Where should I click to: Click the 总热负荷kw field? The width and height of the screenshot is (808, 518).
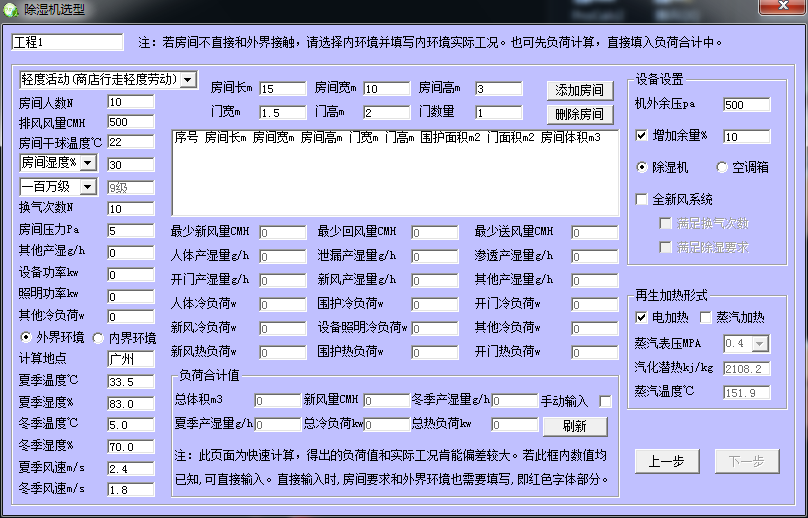[515, 425]
